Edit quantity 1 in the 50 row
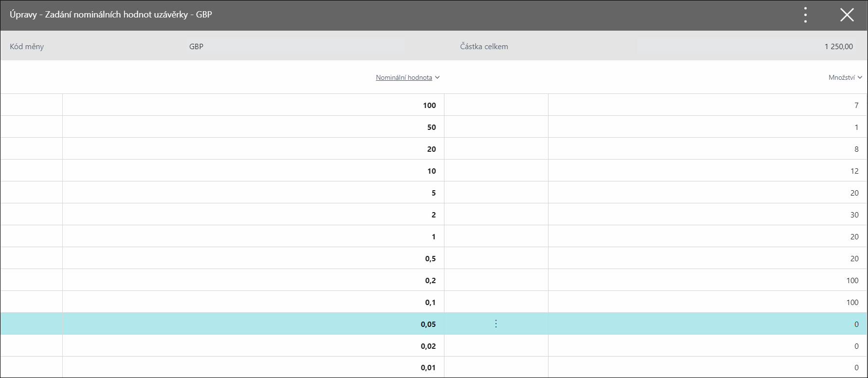 [x=708, y=127]
